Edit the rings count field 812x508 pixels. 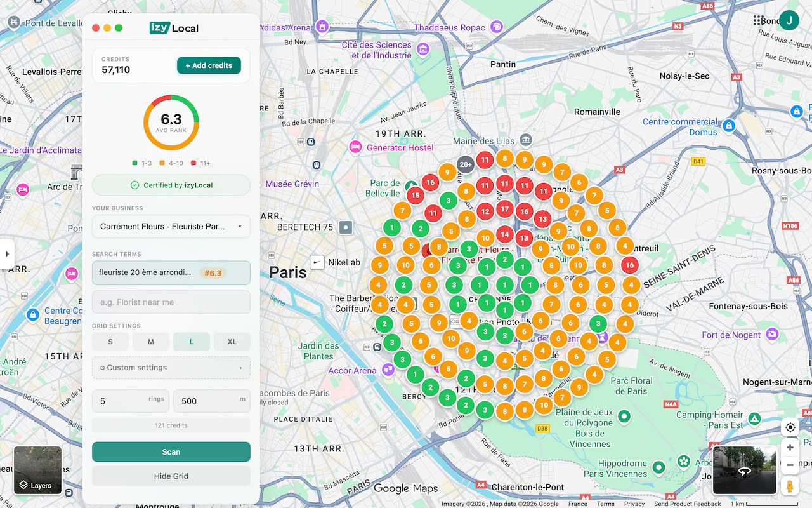click(x=131, y=401)
